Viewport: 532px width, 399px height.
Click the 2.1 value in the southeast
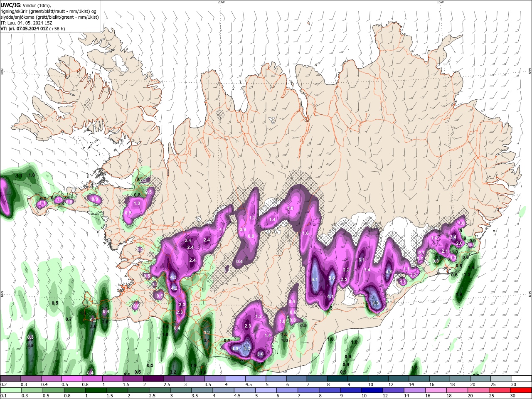point(445,251)
